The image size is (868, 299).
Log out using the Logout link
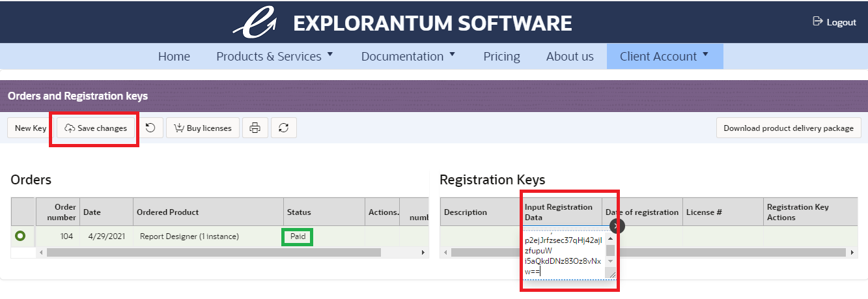tap(835, 22)
